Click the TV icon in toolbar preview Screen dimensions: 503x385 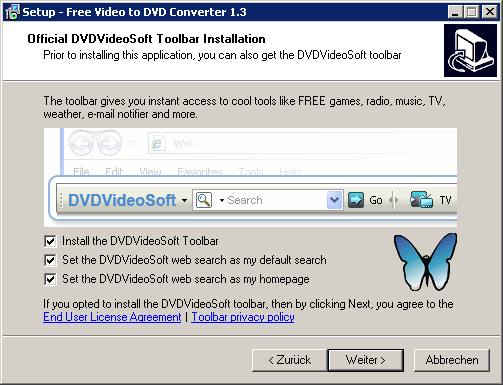[421, 200]
